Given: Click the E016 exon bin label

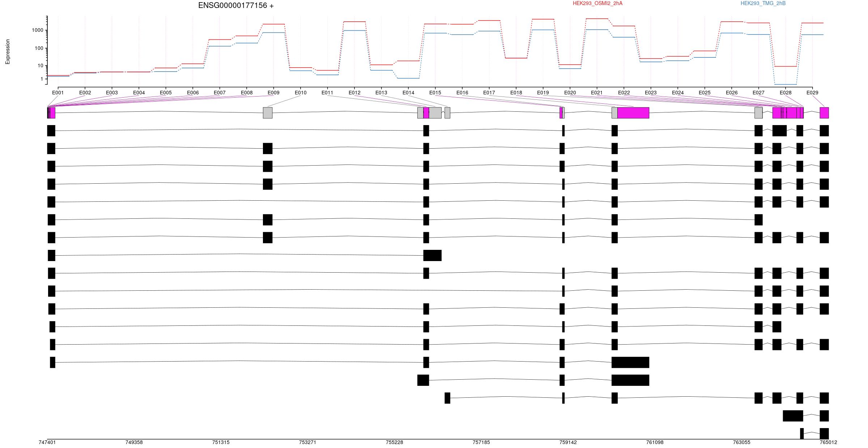Looking at the screenshot, I should 462,93.
